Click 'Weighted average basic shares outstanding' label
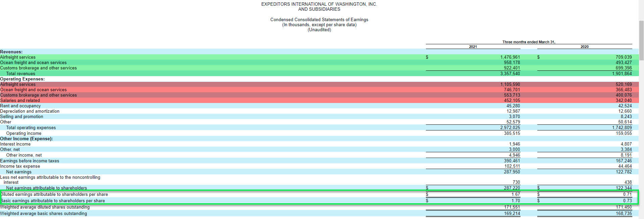This screenshot has width=644, height=219. (43, 214)
